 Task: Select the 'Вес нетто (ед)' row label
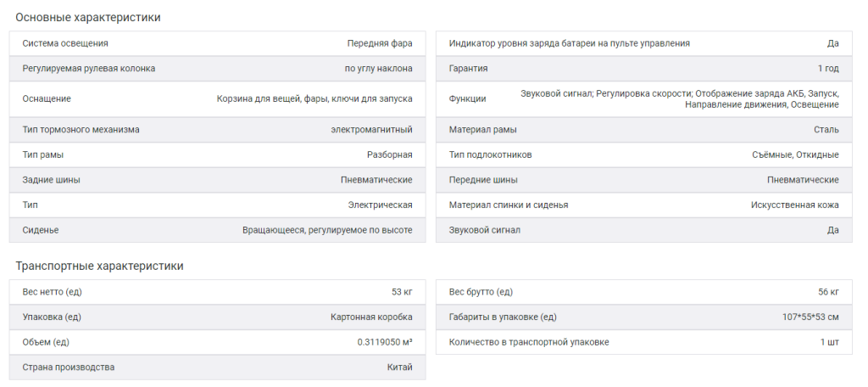click(x=52, y=292)
